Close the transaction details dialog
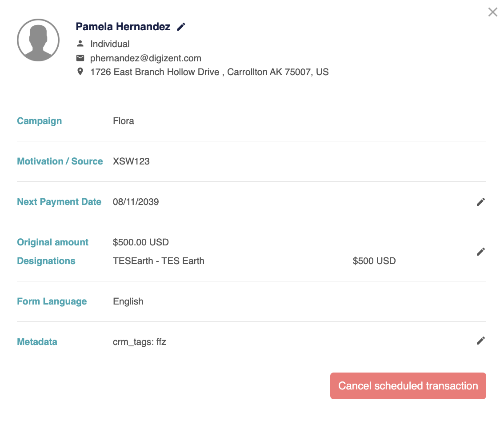Screen dimensions: 504x425 (492, 12)
